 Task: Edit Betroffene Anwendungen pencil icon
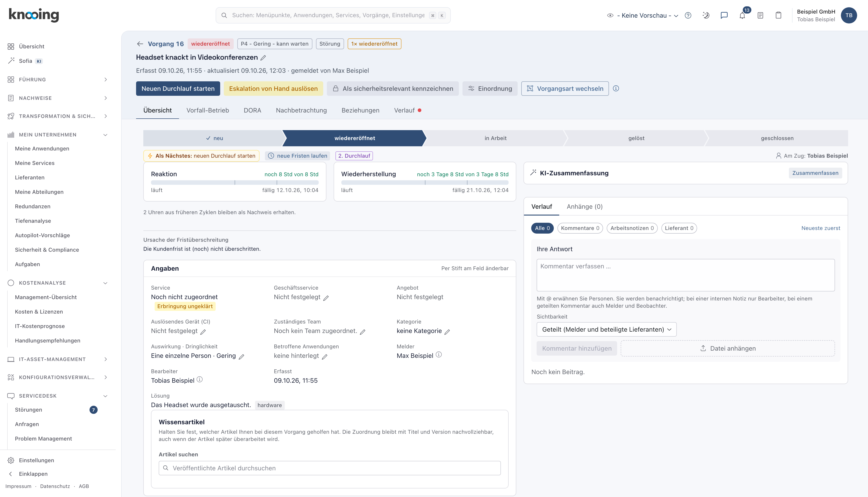324,357
